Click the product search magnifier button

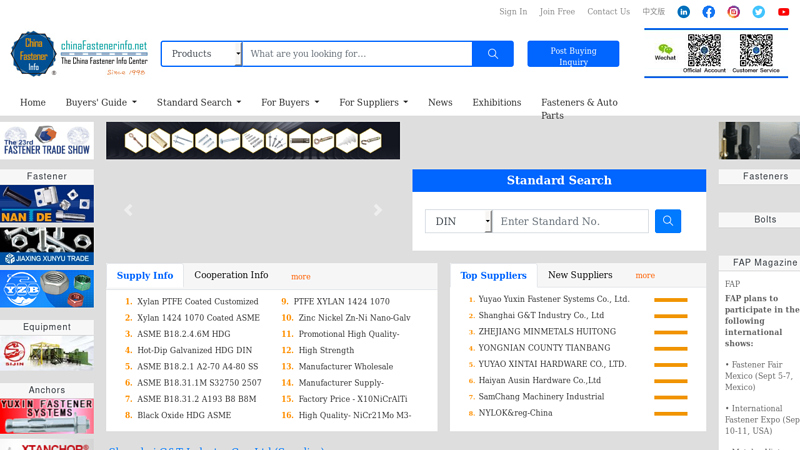492,54
